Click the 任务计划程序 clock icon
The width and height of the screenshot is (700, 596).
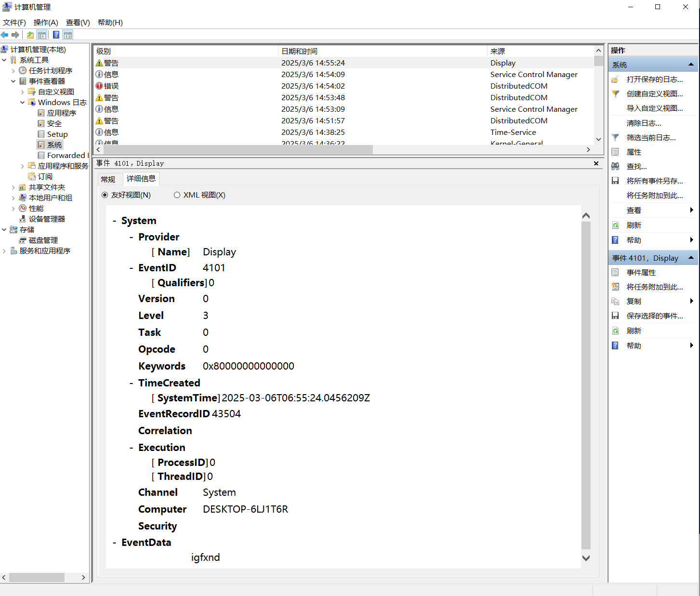(x=23, y=70)
